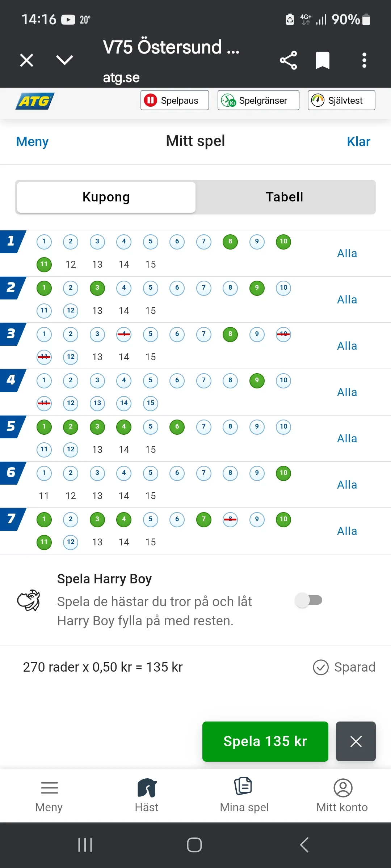391x868 pixels.
Task: Share the page via share icon
Action: [288, 60]
